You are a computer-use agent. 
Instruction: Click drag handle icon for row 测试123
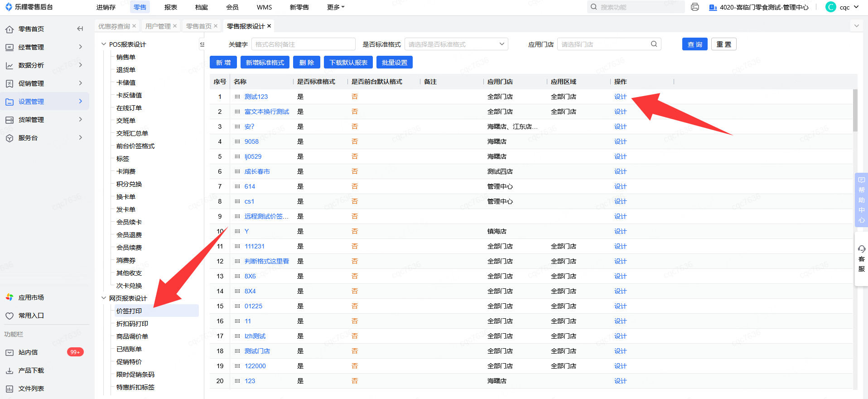coord(237,97)
